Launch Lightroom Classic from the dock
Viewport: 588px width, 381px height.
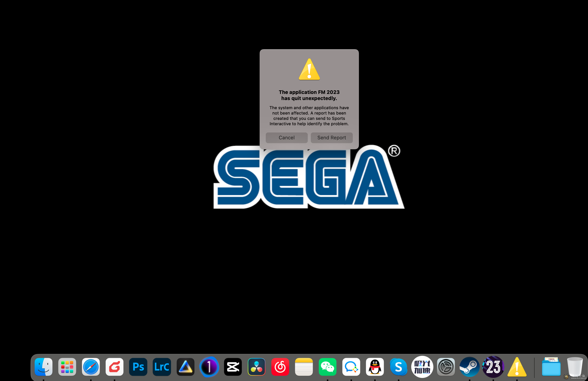coord(162,367)
